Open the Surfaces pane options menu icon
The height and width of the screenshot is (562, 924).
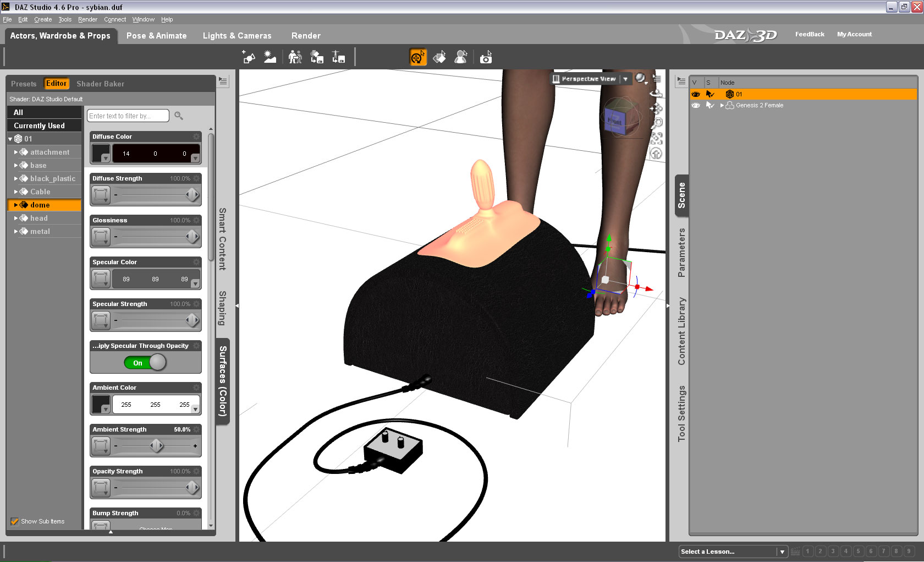pyautogui.click(x=223, y=81)
